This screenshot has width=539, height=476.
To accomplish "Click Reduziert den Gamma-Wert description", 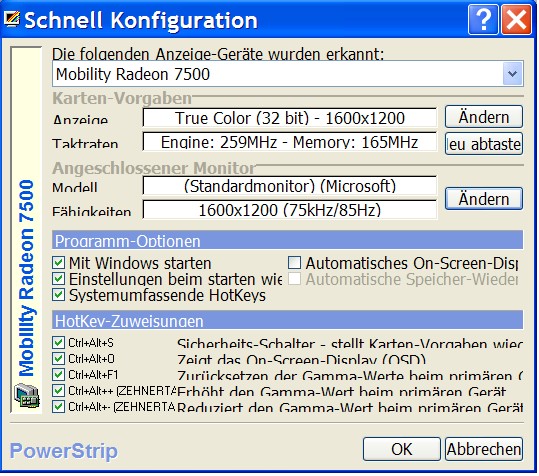I will pos(350,407).
